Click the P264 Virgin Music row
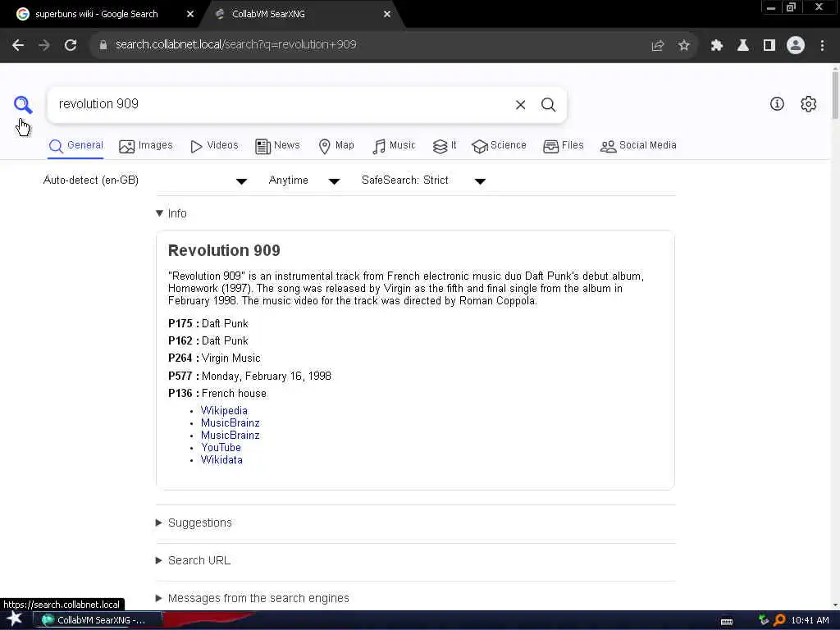This screenshot has height=630, width=840. pos(214,358)
